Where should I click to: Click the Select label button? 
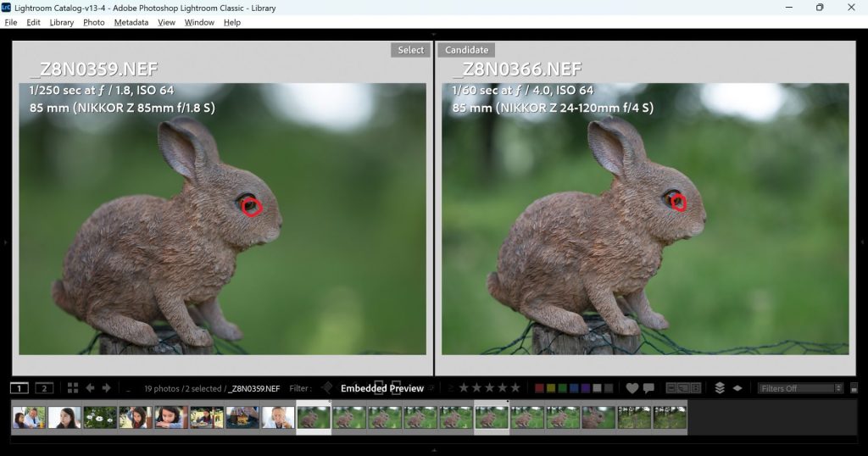click(x=411, y=50)
